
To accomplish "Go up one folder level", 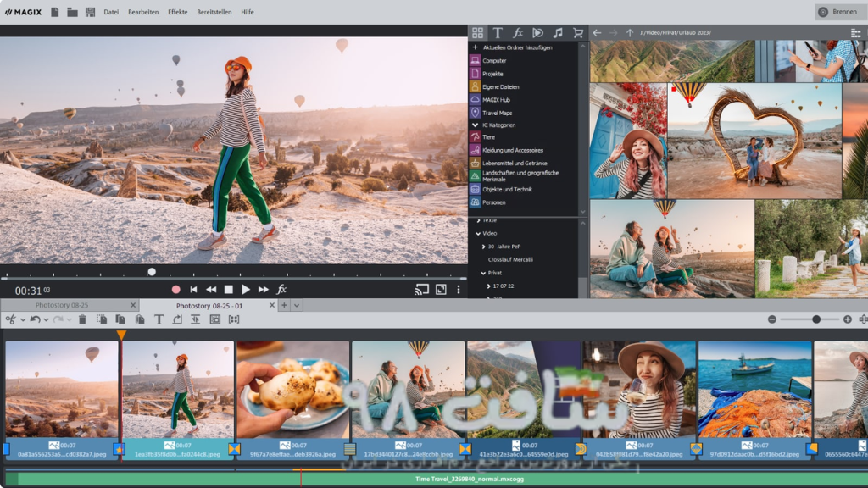I will pos(630,33).
